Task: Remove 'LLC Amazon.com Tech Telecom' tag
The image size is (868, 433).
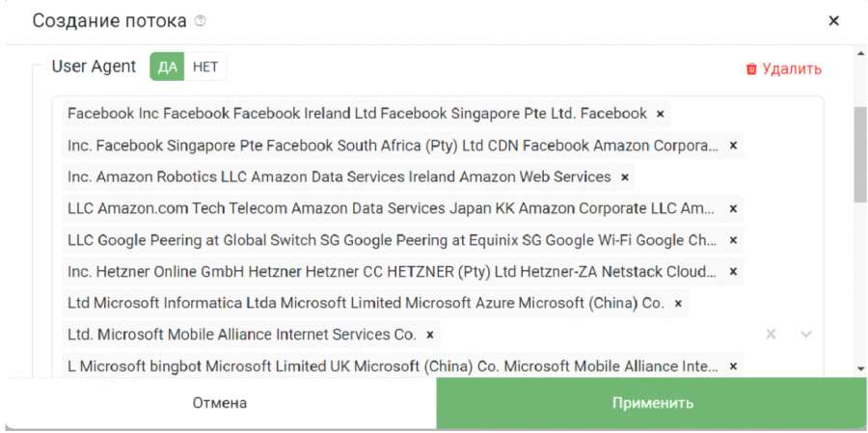Action: (733, 208)
